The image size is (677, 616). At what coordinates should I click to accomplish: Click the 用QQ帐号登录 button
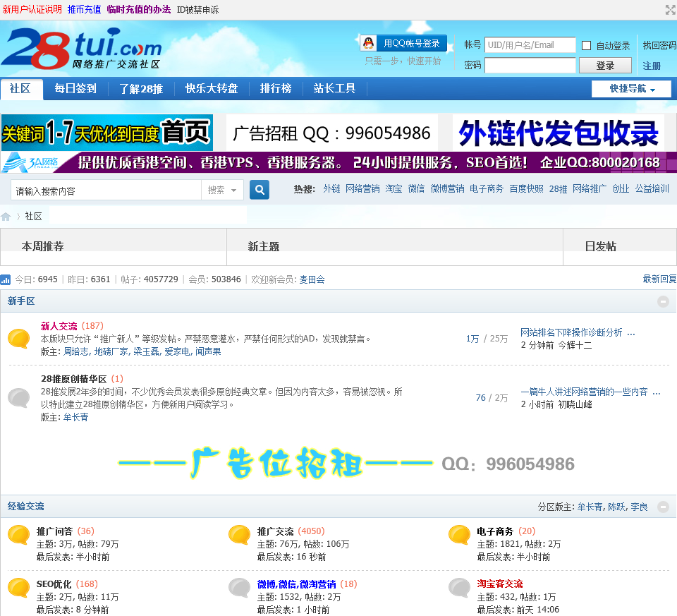point(403,43)
